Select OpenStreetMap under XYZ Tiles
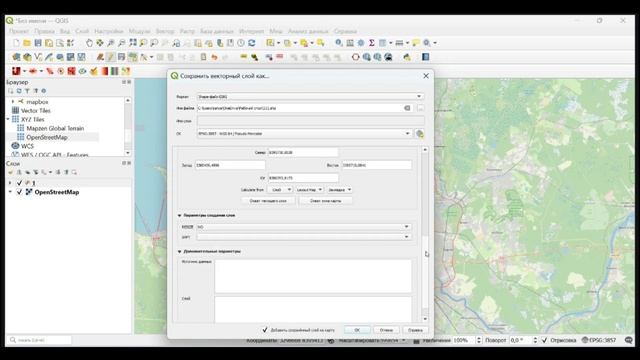This screenshot has width=640, height=360. tap(47, 137)
